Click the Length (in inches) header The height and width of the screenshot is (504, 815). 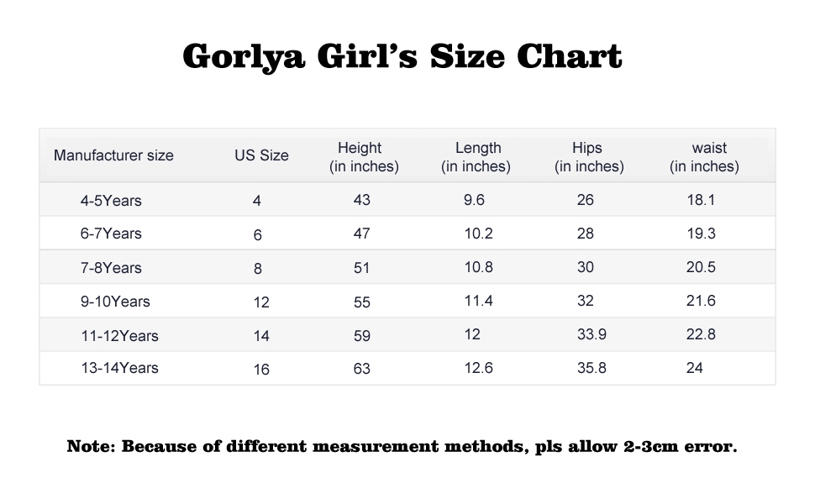click(476, 157)
